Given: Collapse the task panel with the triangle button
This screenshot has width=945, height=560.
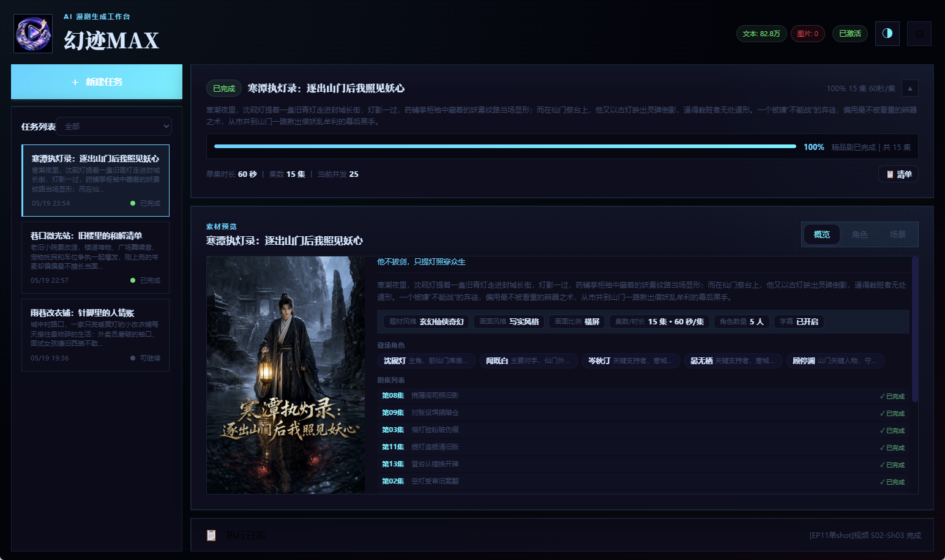Looking at the screenshot, I should [x=910, y=88].
